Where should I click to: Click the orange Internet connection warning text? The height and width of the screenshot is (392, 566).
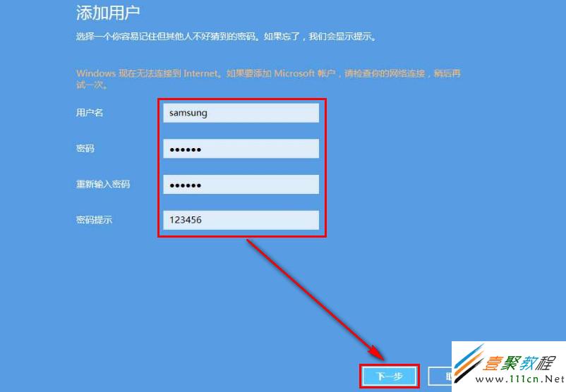point(269,79)
